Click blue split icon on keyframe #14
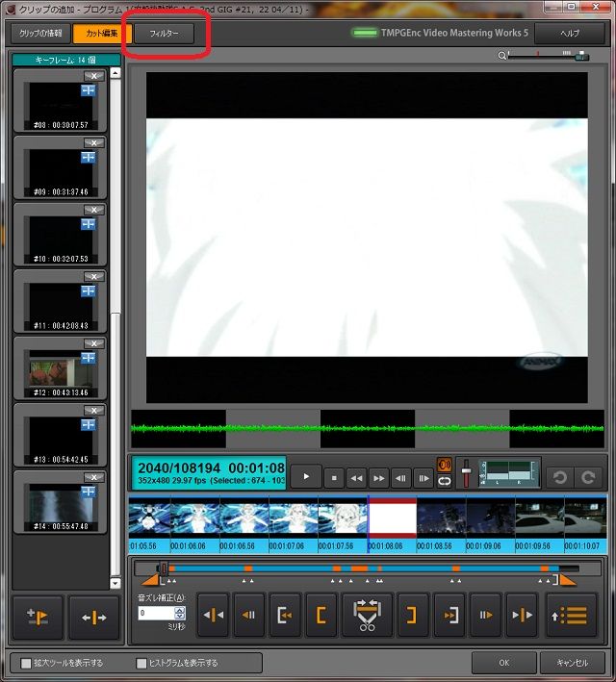This screenshot has height=682, width=616. pyautogui.click(x=89, y=492)
